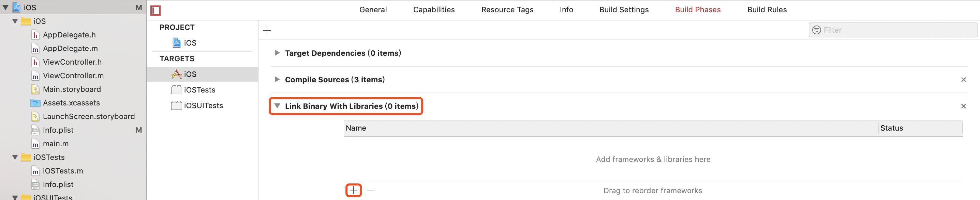Image resolution: width=980 pixels, height=200 pixels.
Task: Expand Target Dependencies section
Action: coord(277,53)
